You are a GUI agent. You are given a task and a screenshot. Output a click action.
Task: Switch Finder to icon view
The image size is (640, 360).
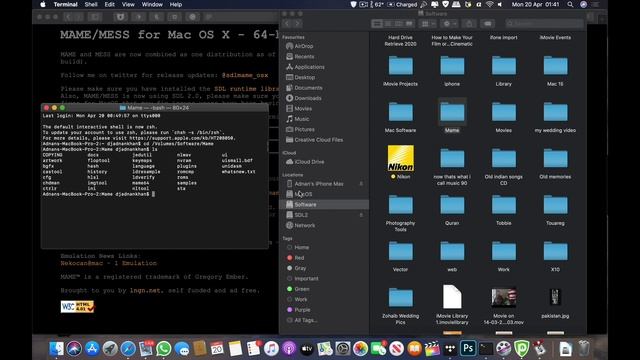click(x=377, y=24)
